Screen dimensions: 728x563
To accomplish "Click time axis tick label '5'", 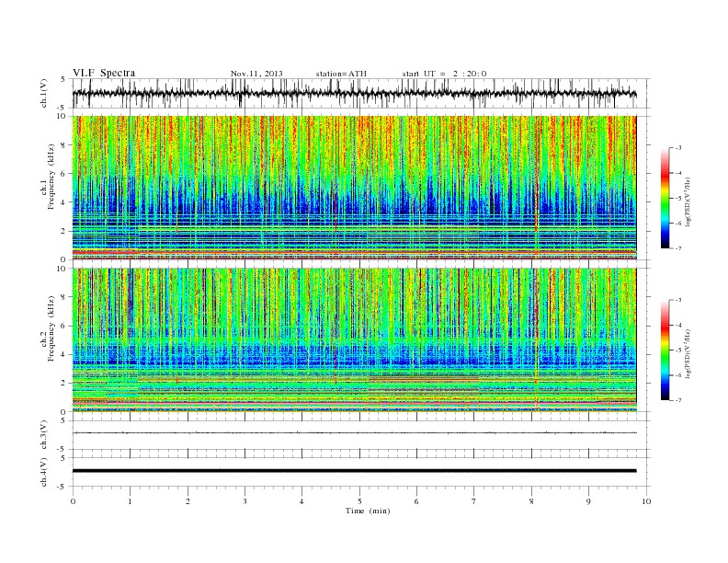I will point(359,501).
